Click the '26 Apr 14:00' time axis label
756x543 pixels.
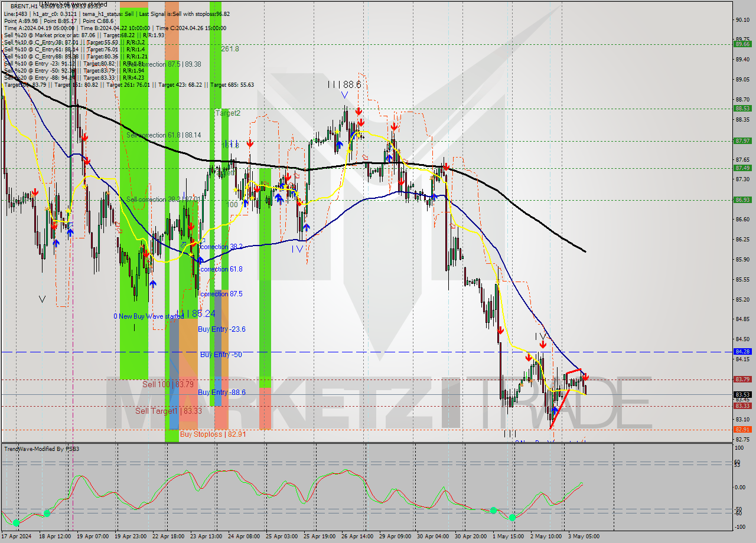point(358,537)
